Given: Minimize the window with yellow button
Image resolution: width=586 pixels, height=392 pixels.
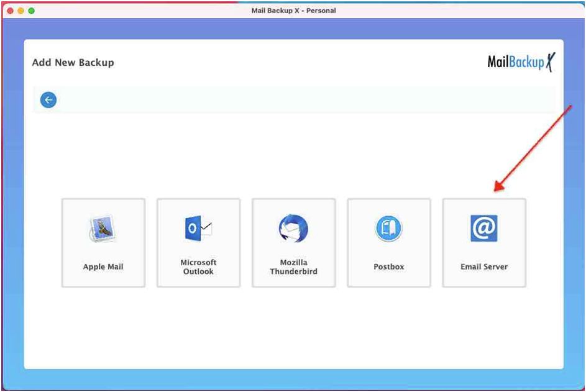Looking at the screenshot, I should click(x=21, y=11).
